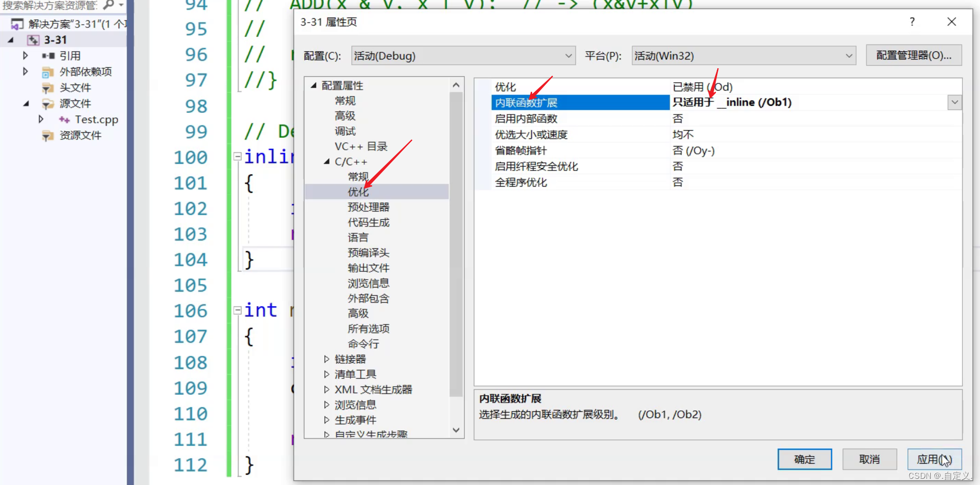This screenshot has width=980, height=485.
Task: Select VC++ 目录 in the property tree
Action: (x=361, y=146)
